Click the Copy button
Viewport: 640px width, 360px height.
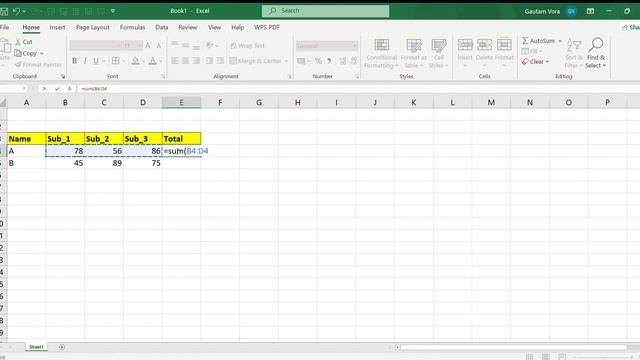26,53
